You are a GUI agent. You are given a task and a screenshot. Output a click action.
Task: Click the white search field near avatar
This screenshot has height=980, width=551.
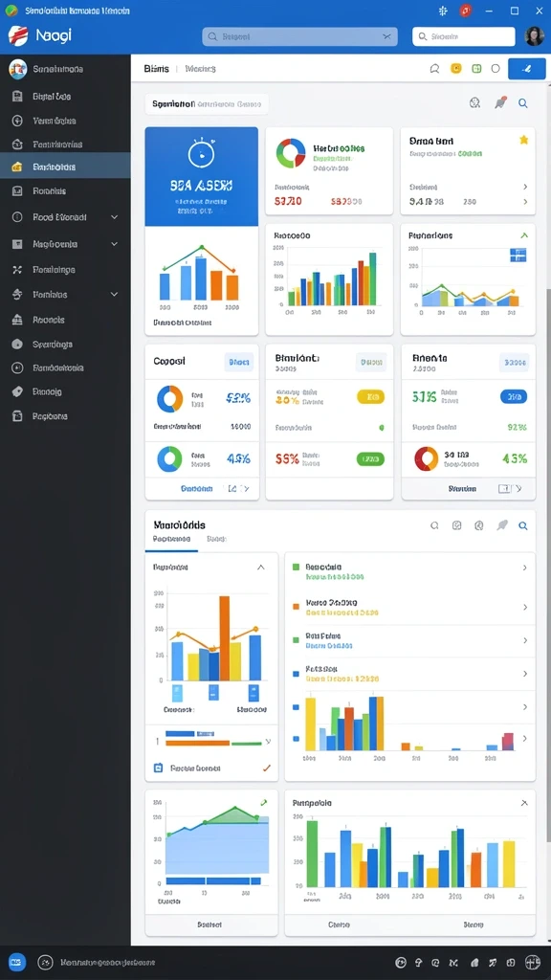pyautogui.click(x=464, y=37)
